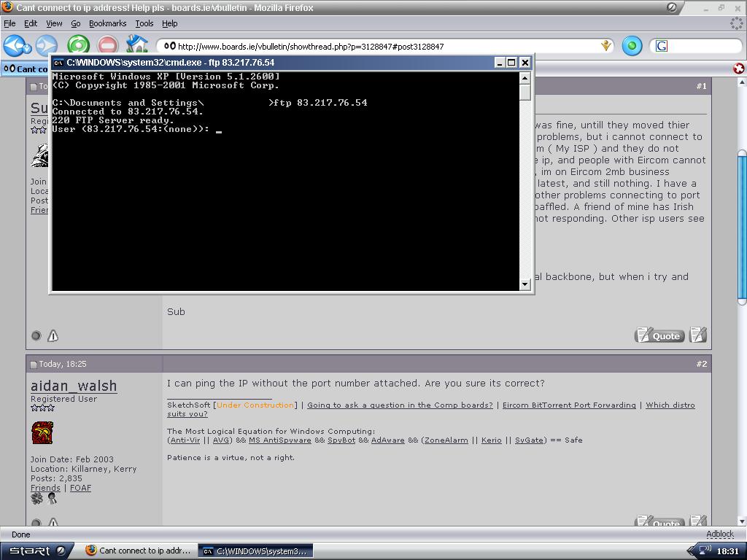The width and height of the screenshot is (747, 560).
Task: Open the Start menu button
Action: click(x=36, y=551)
